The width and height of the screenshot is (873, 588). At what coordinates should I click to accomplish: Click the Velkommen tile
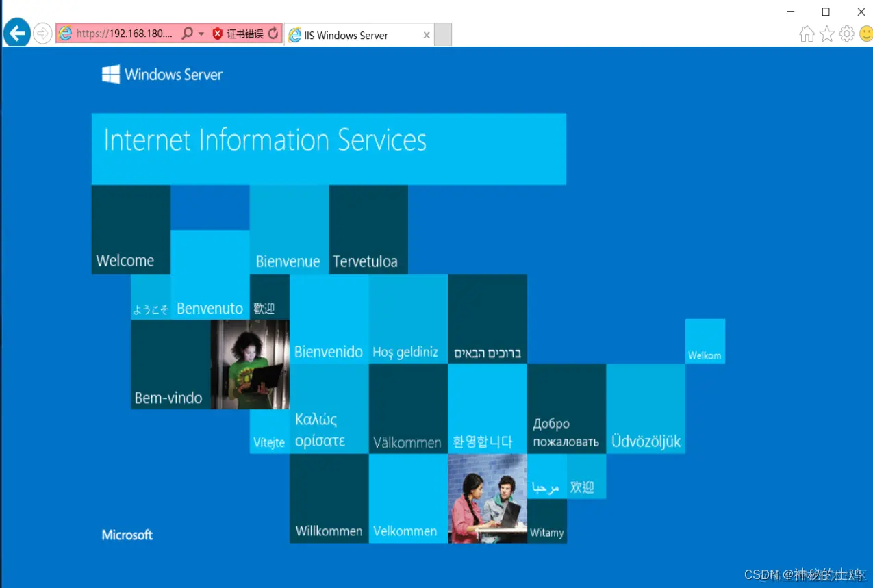[x=408, y=498]
